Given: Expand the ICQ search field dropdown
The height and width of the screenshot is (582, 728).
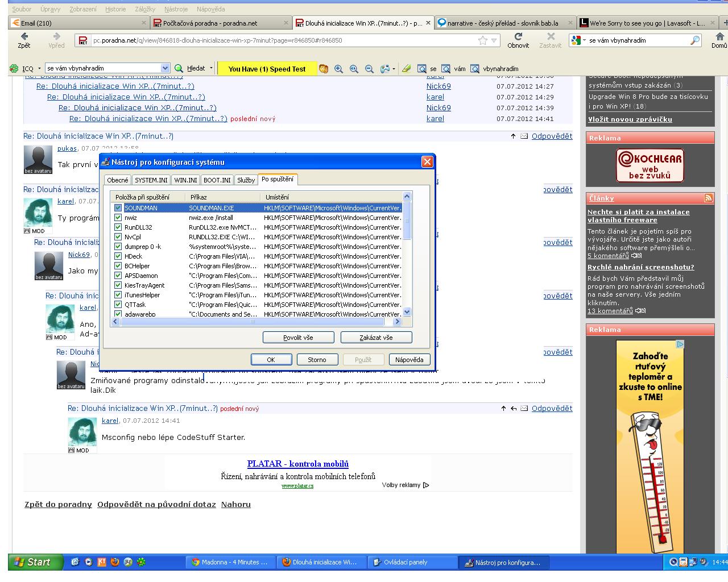Looking at the screenshot, I should [x=166, y=68].
